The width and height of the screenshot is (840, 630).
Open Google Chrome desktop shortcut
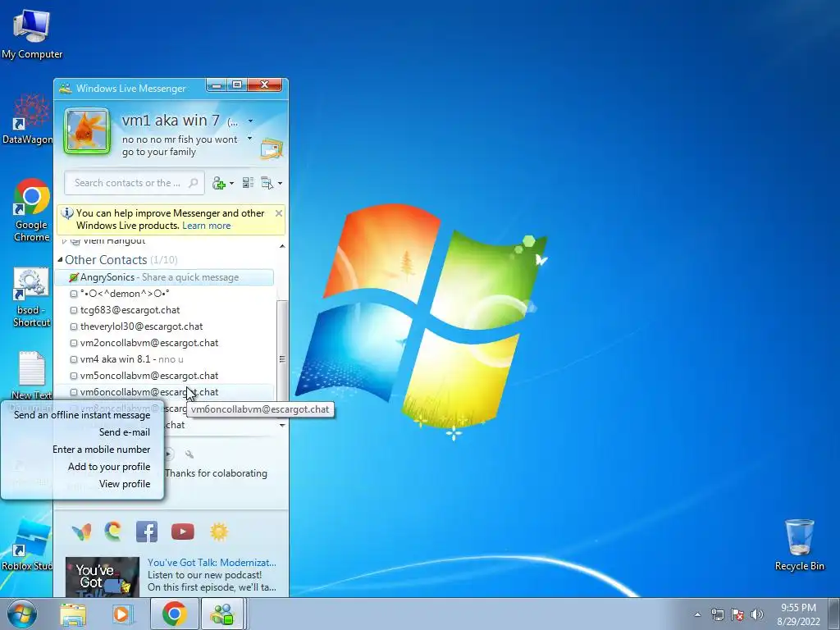coord(32,210)
